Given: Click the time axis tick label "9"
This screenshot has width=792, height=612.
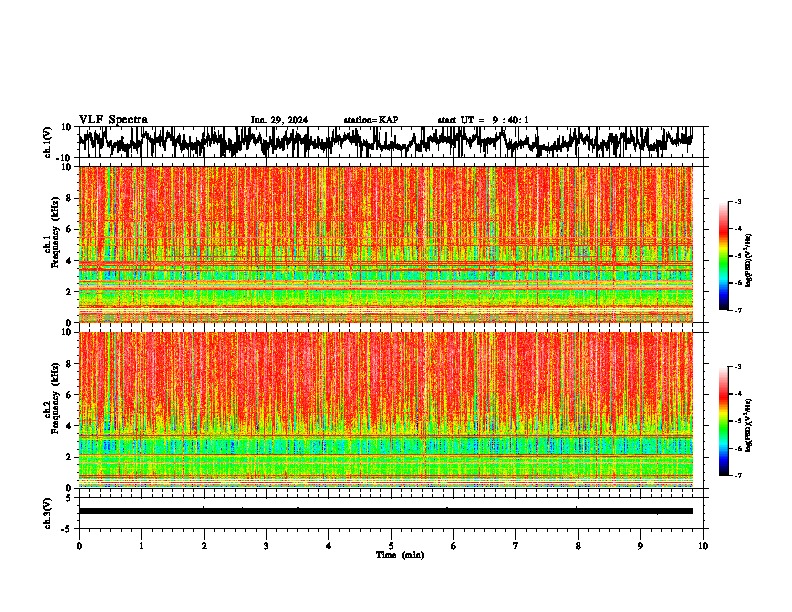Looking at the screenshot, I should pyautogui.click(x=640, y=546).
